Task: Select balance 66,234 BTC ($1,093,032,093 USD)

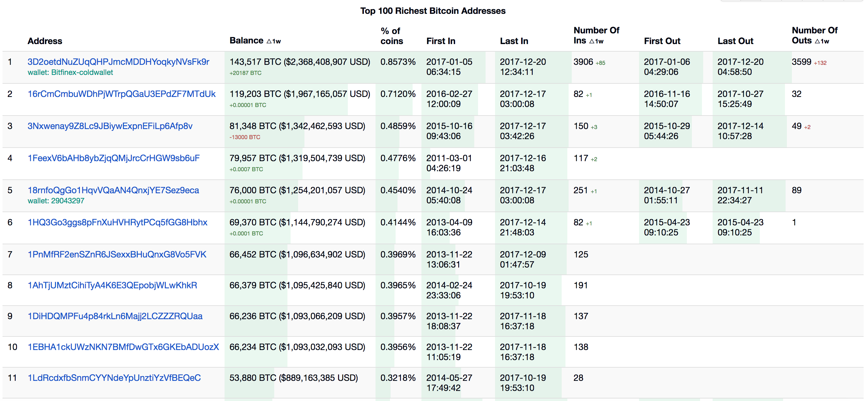Action: pos(297,347)
